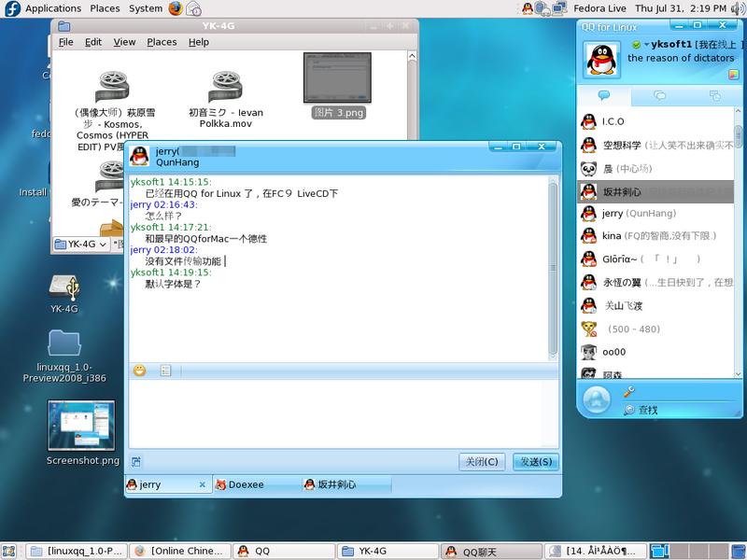
Task: Open File menu in YK-4G window
Action: (65, 42)
